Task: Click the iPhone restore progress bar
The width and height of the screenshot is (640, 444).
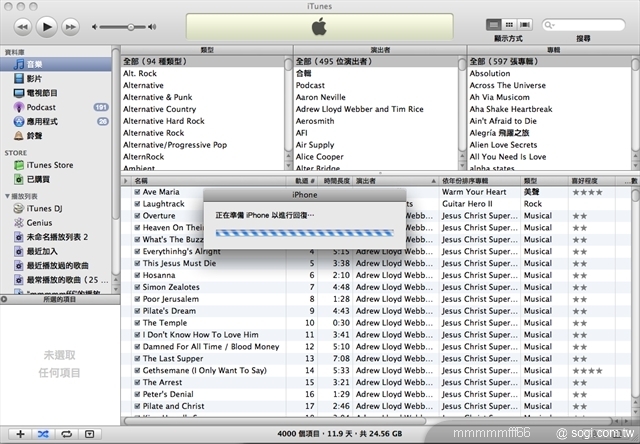Action: (304, 233)
